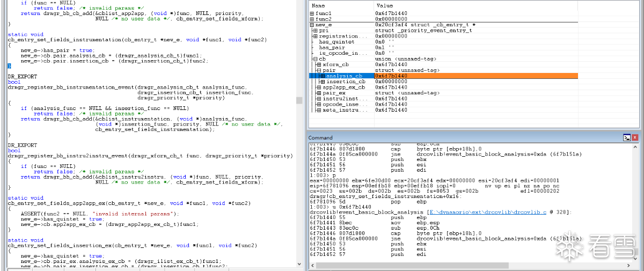Click the 'new_e->cb.app2app_ex_cb' assignment line
Viewport: 644px width, 271px height.
pos(109,224)
